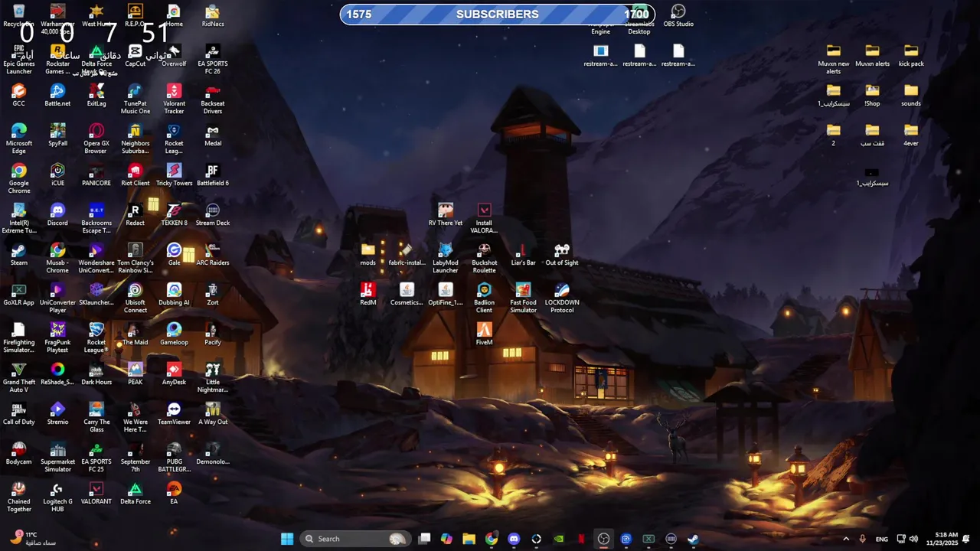Screen dimensions: 980x551
Task: Open the Badlion Client shortcut
Action: (x=484, y=297)
